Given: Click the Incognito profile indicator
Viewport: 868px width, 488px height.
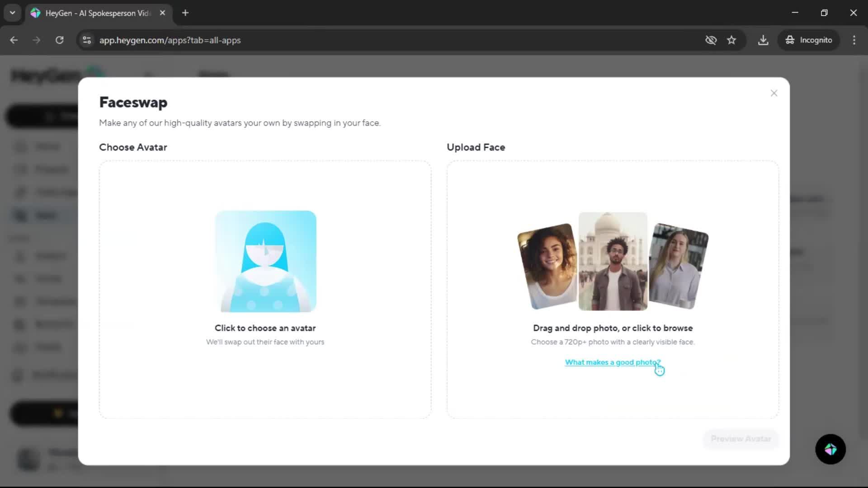Looking at the screenshot, I should 809,40.
